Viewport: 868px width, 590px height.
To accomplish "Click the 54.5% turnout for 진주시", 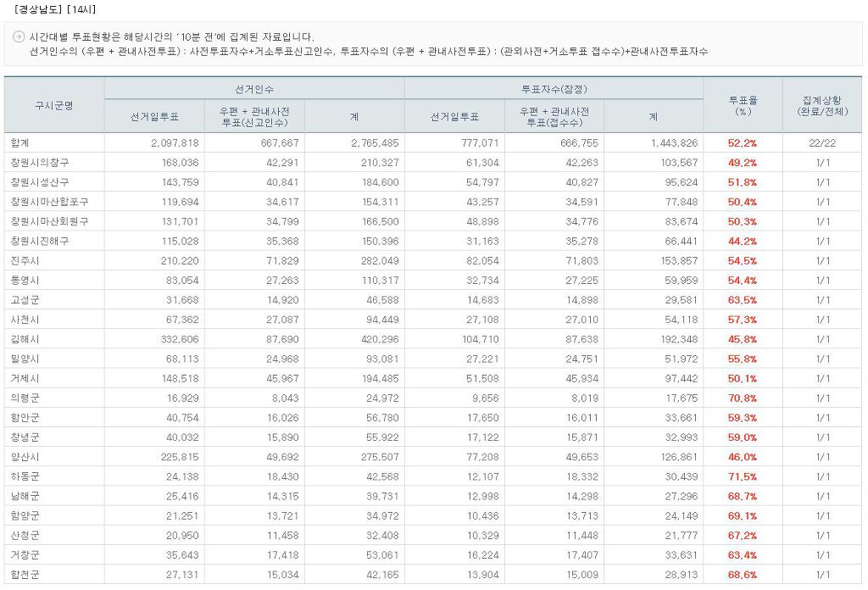I will click(x=743, y=261).
